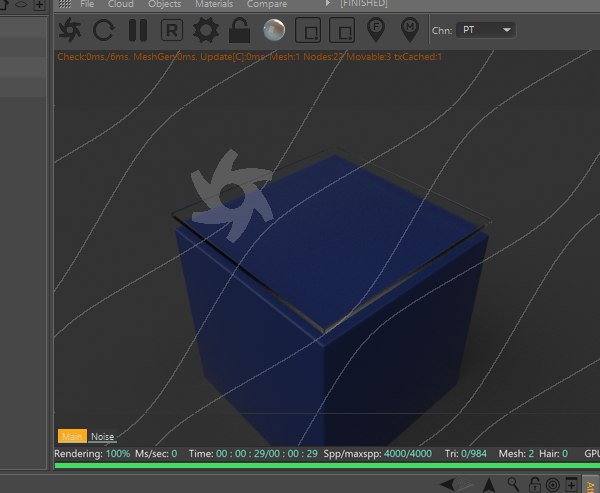The image size is (600, 493).
Task: Click the green render progress bar
Action: [327, 465]
